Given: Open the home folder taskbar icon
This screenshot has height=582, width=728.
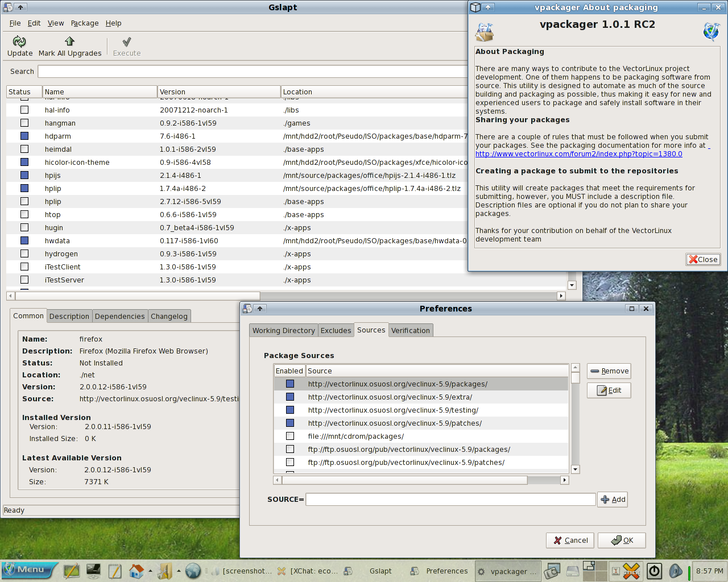Looking at the screenshot, I should [136, 571].
